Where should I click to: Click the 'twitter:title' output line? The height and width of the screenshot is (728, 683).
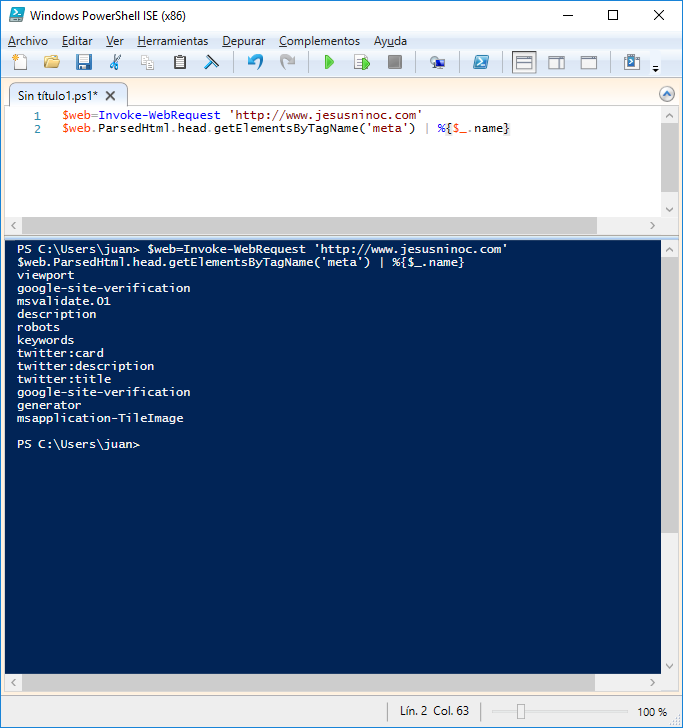[64, 379]
